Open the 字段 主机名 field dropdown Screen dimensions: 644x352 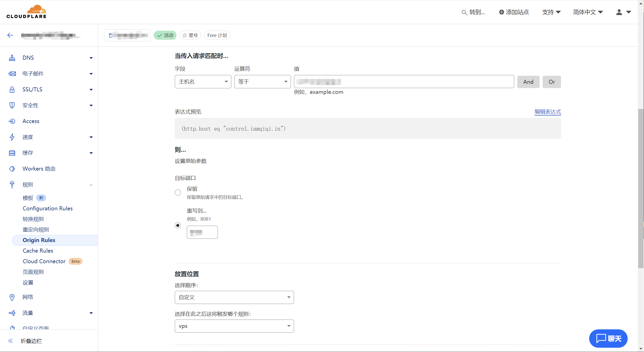coord(203,82)
